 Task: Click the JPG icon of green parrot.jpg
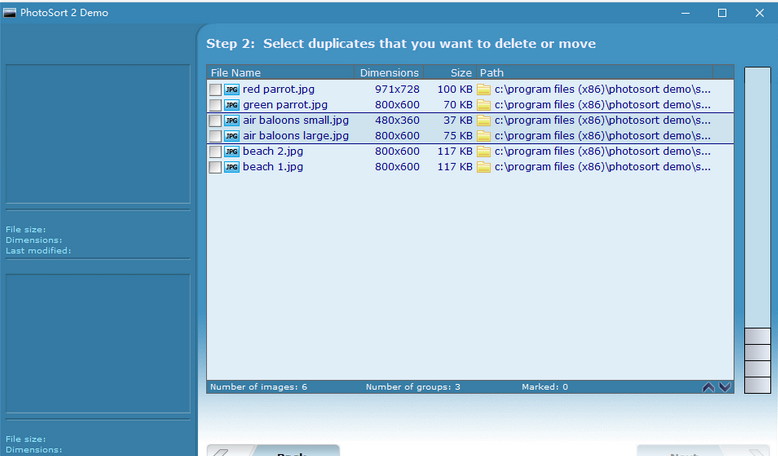[x=232, y=105]
